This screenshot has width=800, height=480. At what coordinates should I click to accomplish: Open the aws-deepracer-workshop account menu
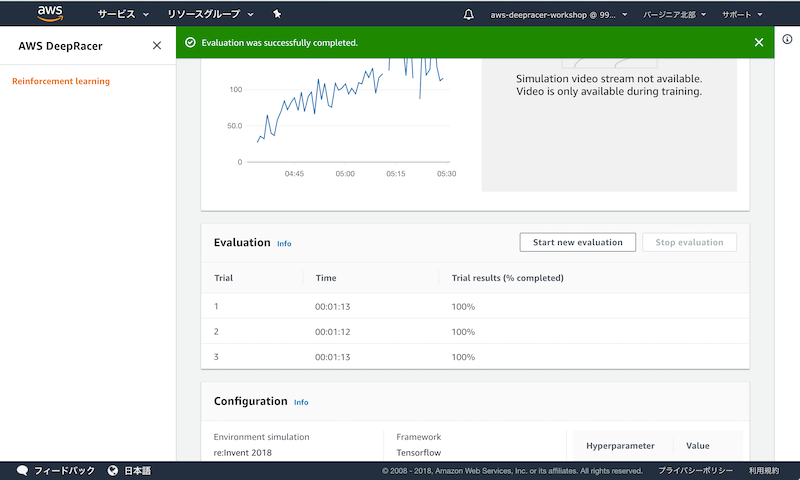point(559,15)
